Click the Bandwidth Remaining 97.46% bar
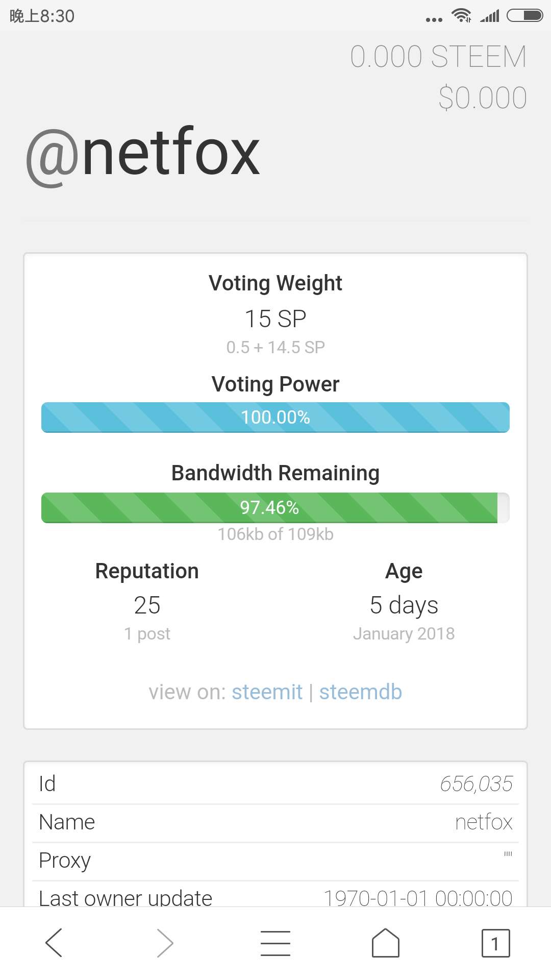The width and height of the screenshot is (551, 980). tap(275, 507)
